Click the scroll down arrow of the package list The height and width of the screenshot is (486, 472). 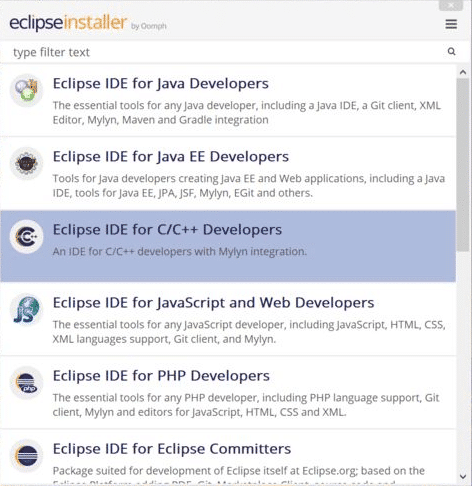(463, 476)
